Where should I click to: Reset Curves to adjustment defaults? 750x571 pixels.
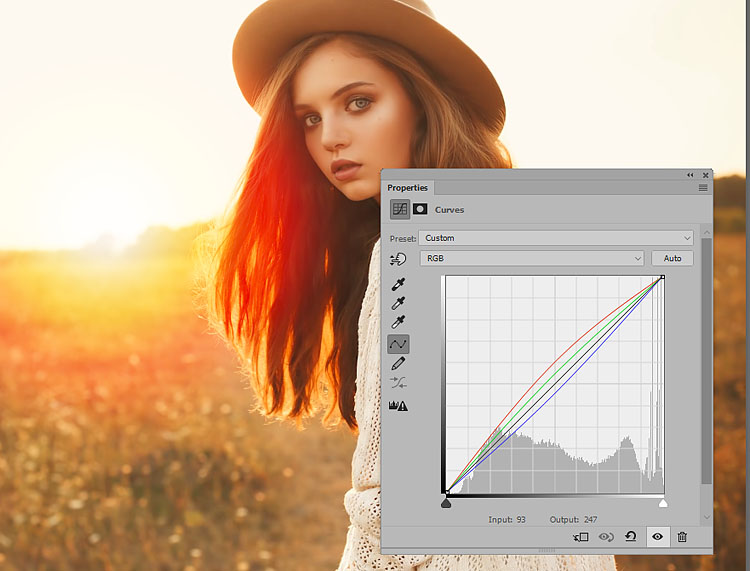pyautogui.click(x=631, y=537)
